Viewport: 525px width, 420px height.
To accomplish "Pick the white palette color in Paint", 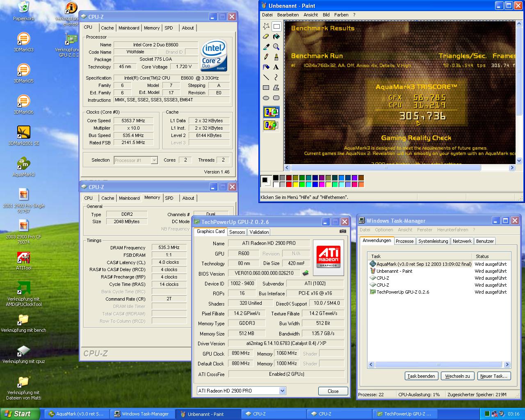I will pos(276,184).
